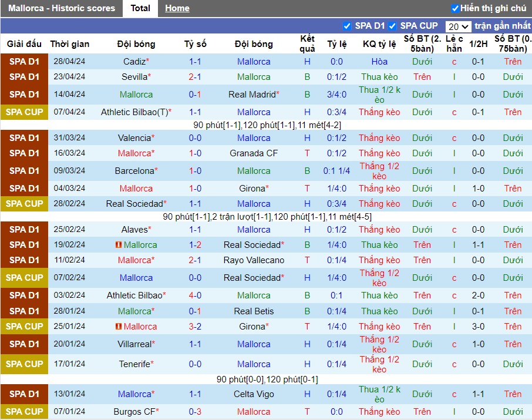The image size is (532, 420).
Task: Switch to the Total tab
Action: coord(140,8)
